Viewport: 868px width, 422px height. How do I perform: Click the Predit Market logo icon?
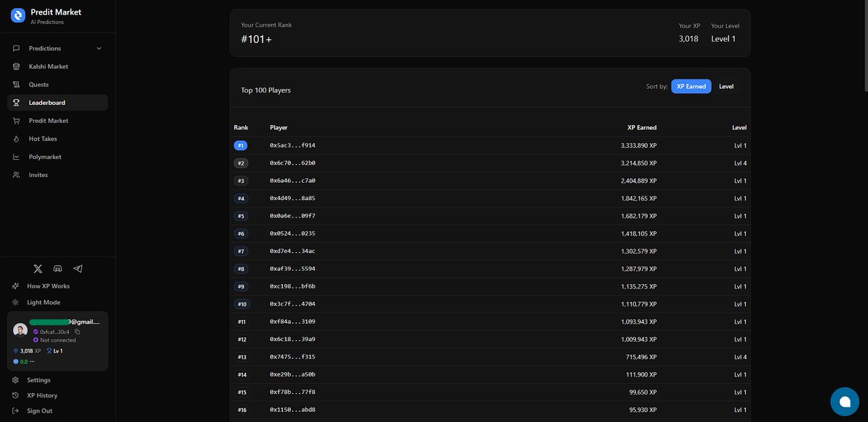pos(18,15)
